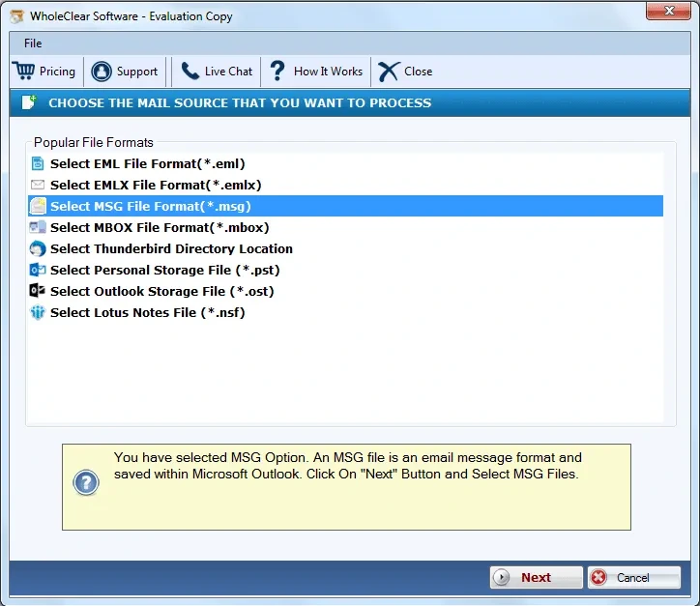Viewport: 700px width, 606px height.
Task: Click the How It Works question mark icon
Action: [x=277, y=71]
